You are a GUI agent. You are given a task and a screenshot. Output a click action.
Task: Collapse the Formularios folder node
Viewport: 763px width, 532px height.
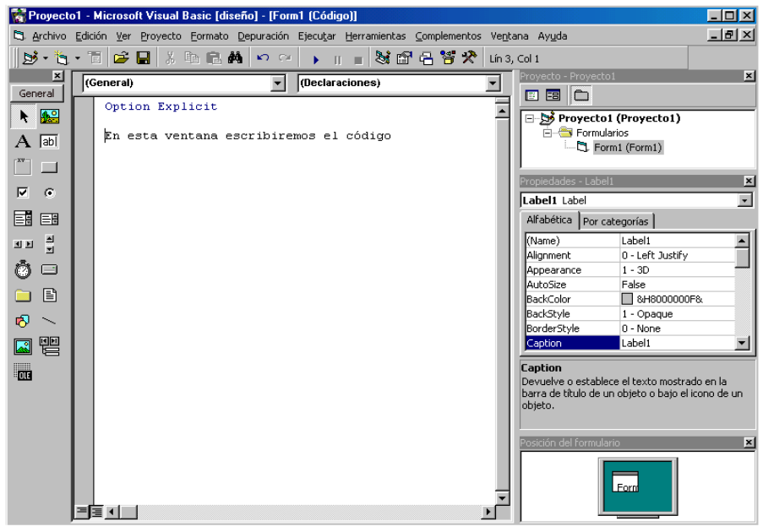[x=548, y=133]
